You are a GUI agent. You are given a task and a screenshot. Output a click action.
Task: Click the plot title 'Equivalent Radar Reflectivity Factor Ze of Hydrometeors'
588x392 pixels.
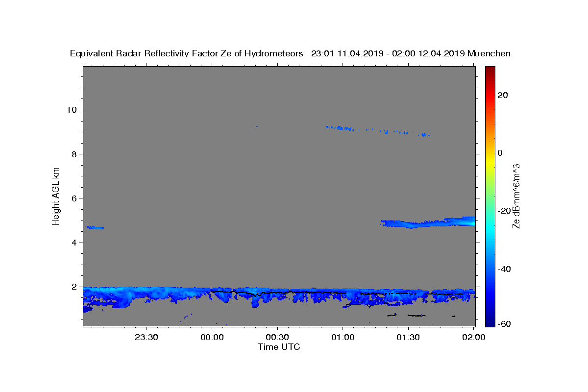186,53
